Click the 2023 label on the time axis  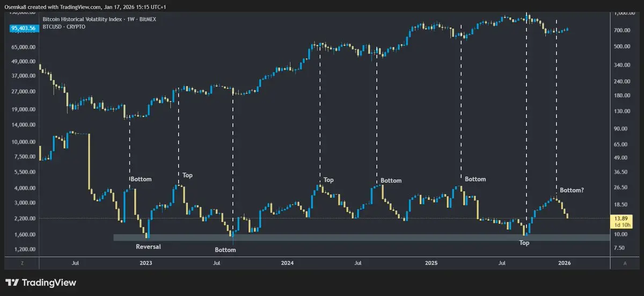pos(146,263)
